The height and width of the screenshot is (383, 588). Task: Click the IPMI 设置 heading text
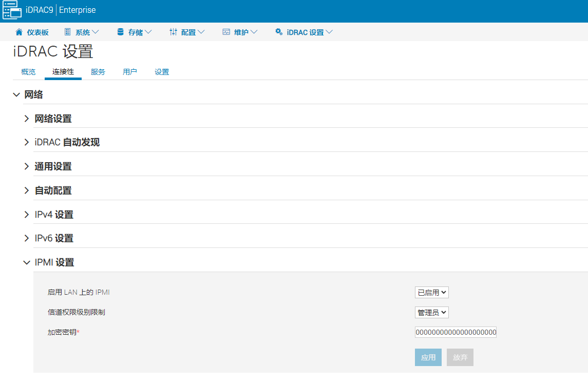tap(54, 263)
